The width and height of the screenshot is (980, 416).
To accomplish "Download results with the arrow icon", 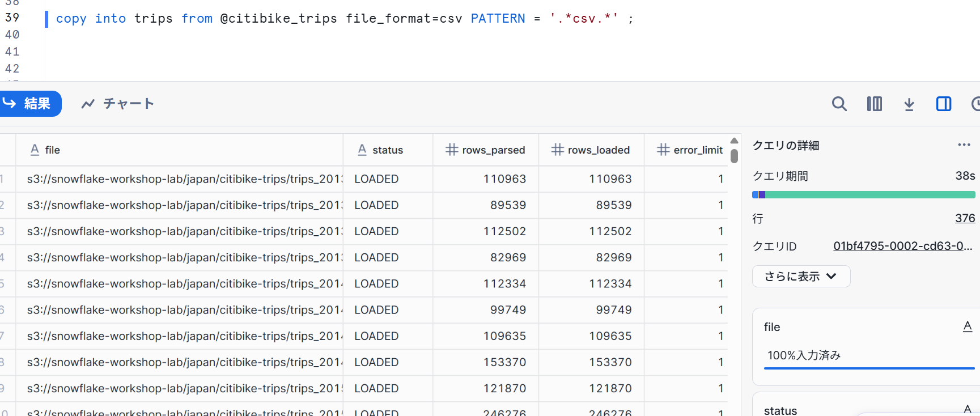I will coord(909,104).
